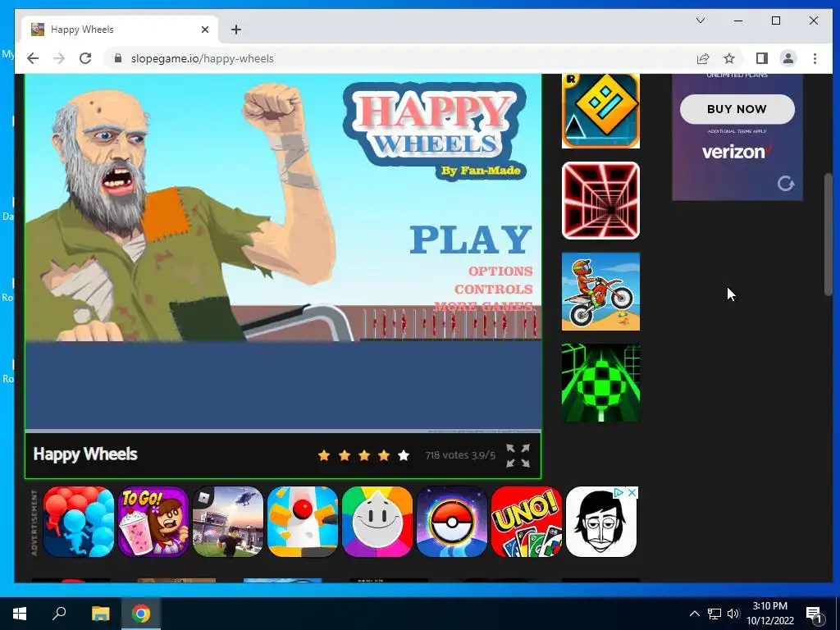Open a new browser tab
The height and width of the screenshot is (630, 840).
(x=236, y=30)
